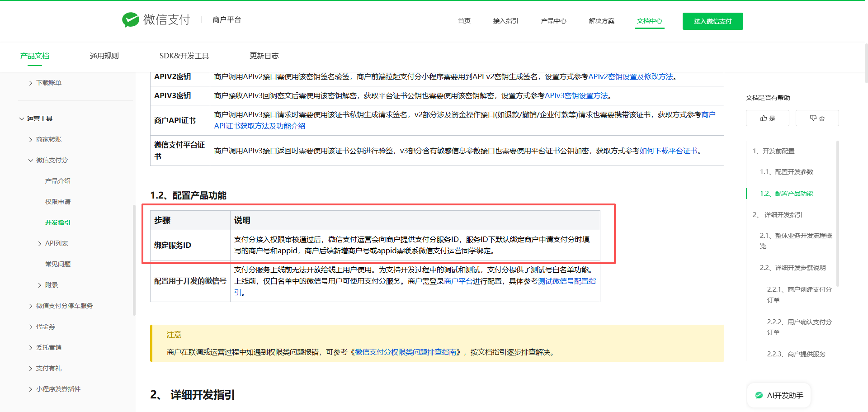Click the outline panel scrollbar
Viewport: 868px width, 412px height.
click(838, 213)
